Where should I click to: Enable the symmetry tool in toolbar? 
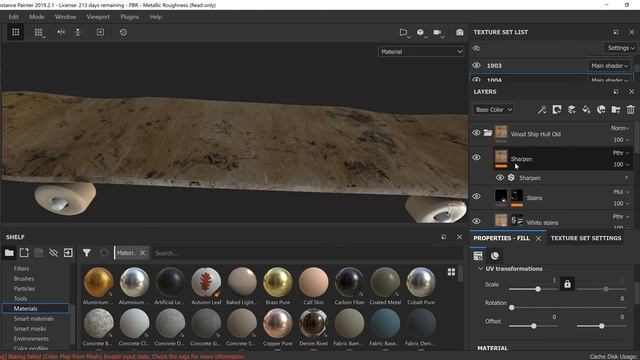click(x=61, y=32)
